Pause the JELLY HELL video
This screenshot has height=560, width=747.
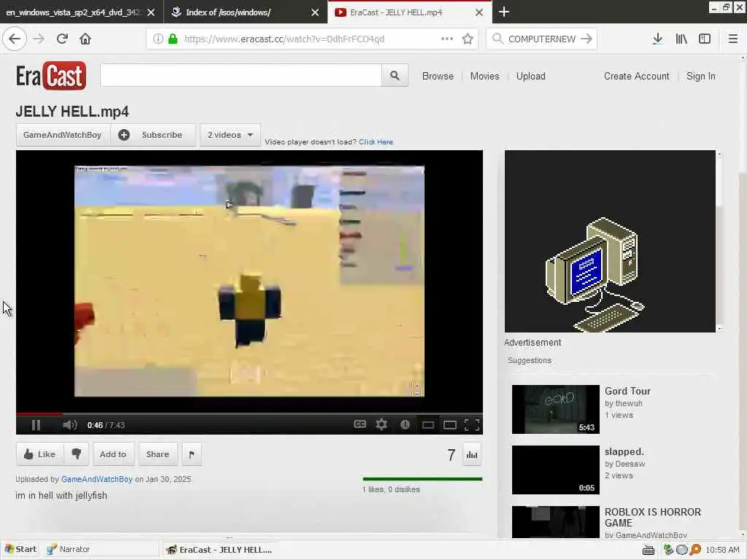click(x=36, y=425)
